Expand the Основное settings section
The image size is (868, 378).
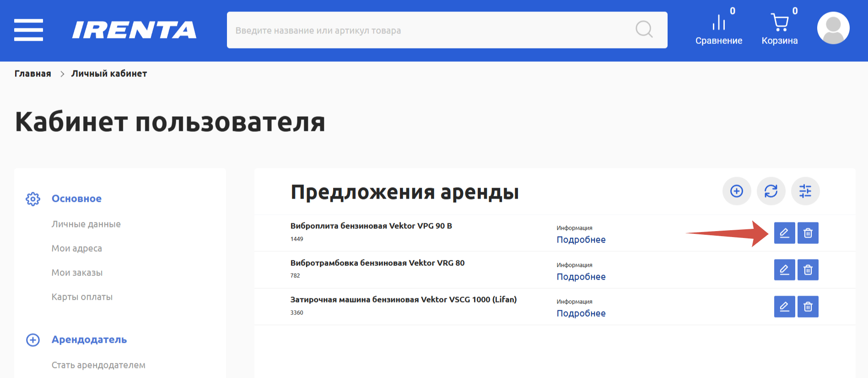[76, 199]
